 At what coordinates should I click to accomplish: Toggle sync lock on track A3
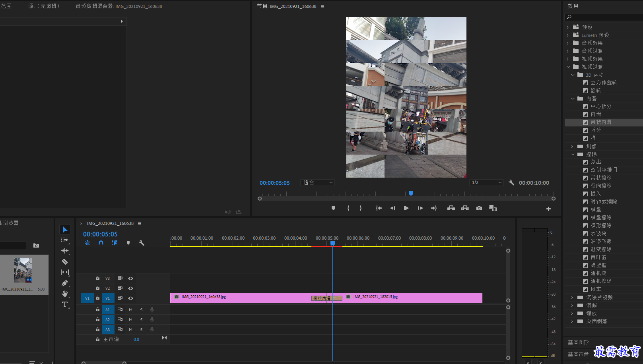coord(120,329)
